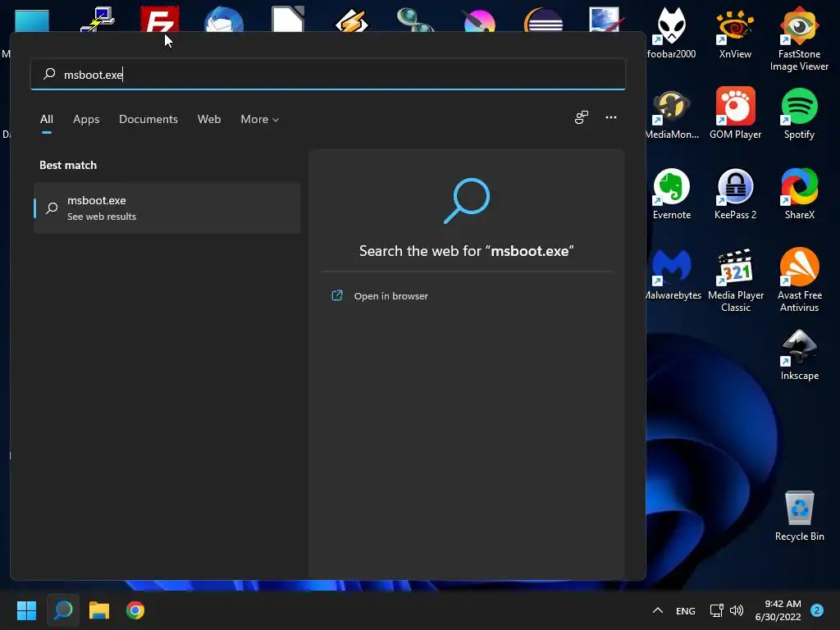Viewport: 840px width, 630px height.
Task: Expand the More filter dropdown
Action: coord(260,119)
